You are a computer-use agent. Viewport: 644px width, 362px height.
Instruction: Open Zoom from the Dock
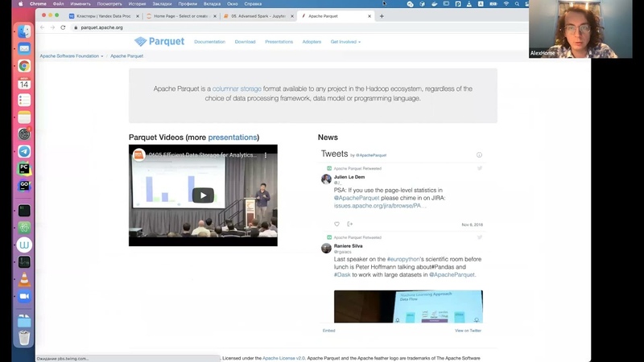point(24,296)
